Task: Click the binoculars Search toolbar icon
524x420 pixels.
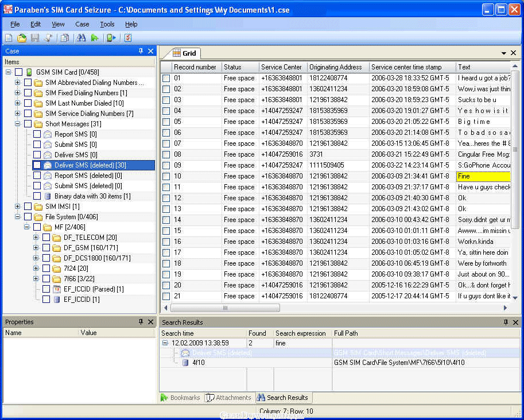Action: point(81,38)
